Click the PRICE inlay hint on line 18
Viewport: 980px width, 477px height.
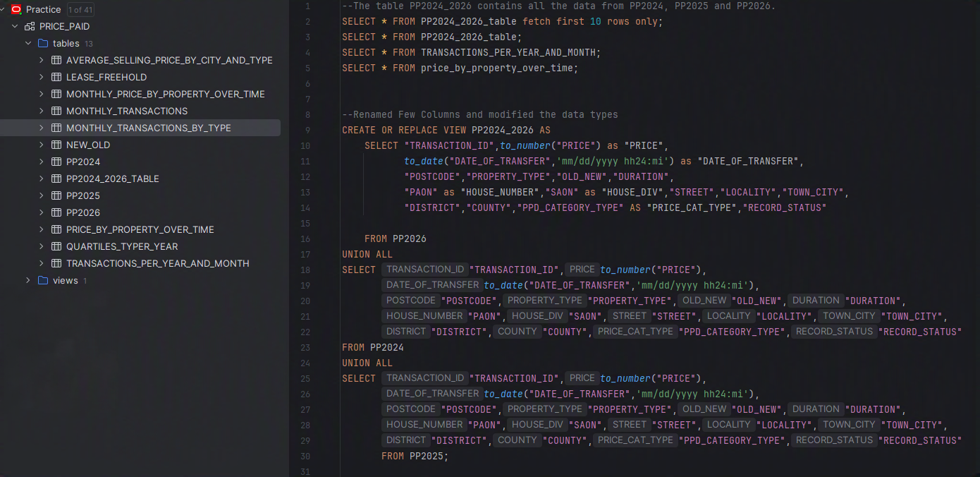coord(582,269)
